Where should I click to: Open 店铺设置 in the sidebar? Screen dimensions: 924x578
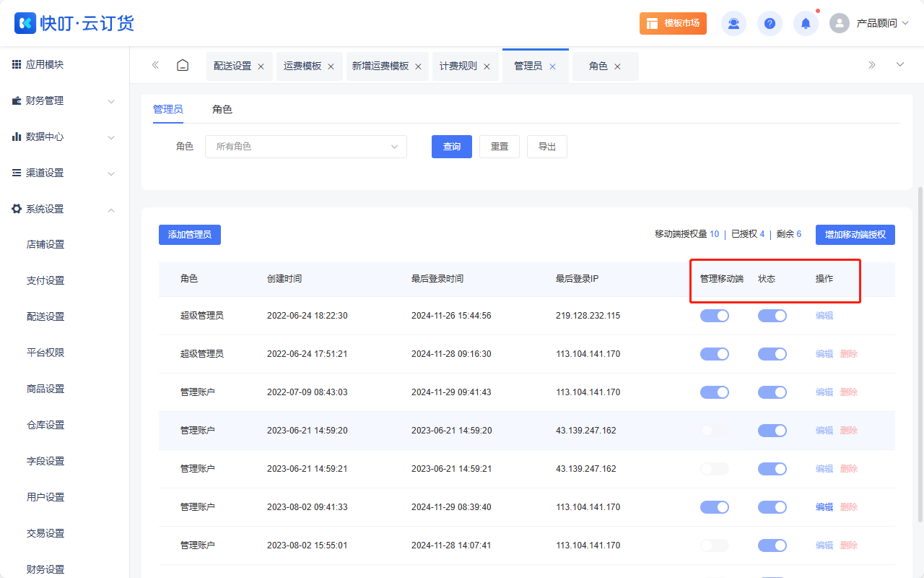tap(45, 245)
